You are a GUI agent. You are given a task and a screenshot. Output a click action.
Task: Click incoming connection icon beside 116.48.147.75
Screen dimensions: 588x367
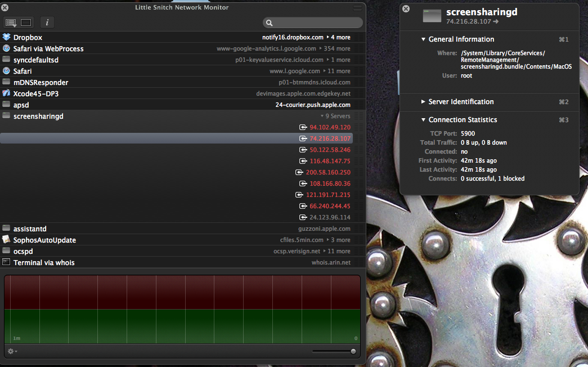coord(303,161)
